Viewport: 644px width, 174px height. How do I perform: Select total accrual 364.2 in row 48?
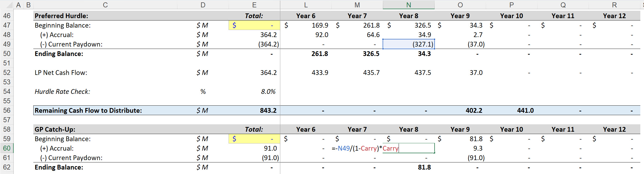coord(268,35)
